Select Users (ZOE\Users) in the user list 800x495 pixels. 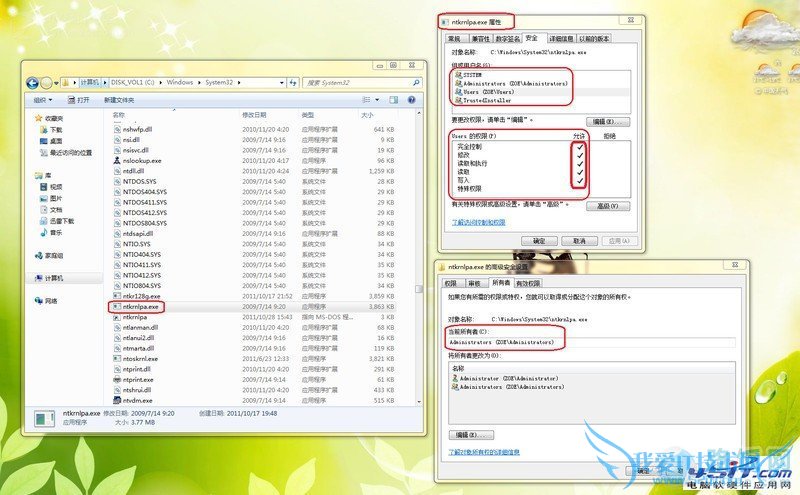(485, 92)
